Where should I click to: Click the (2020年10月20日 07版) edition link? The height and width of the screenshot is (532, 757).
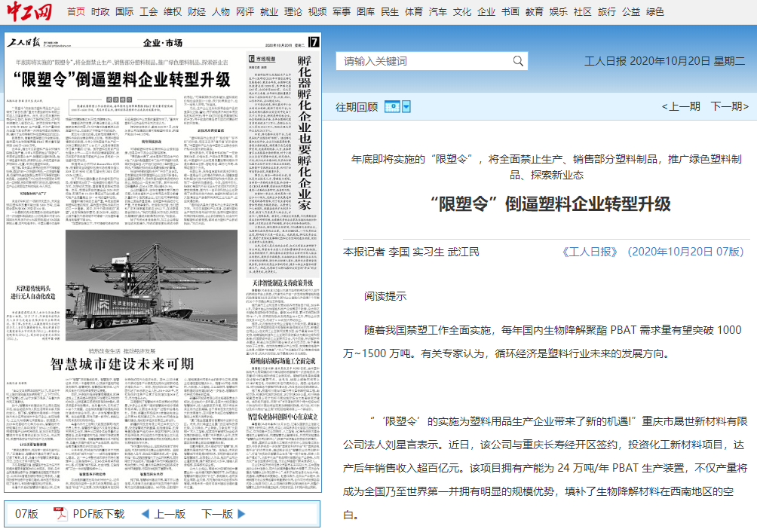[x=685, y=252]
